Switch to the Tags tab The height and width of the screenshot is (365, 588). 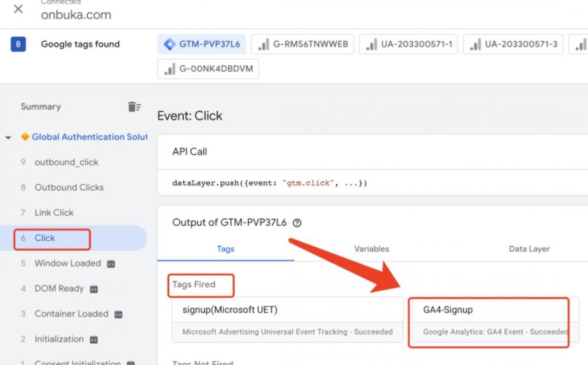click(226, 249)
